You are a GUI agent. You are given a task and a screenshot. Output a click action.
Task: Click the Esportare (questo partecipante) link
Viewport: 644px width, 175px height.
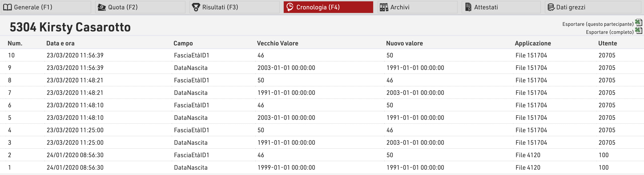(x=598, y=24)
